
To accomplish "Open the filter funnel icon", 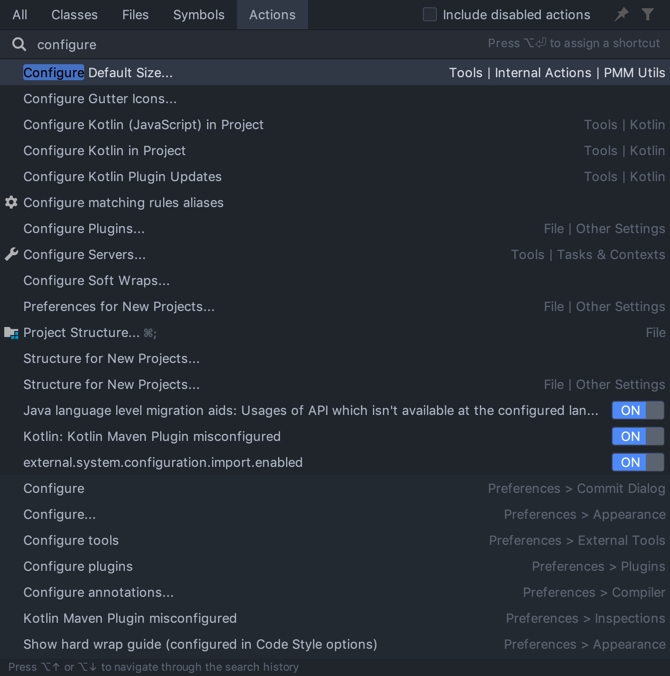I will click(648, 14).
